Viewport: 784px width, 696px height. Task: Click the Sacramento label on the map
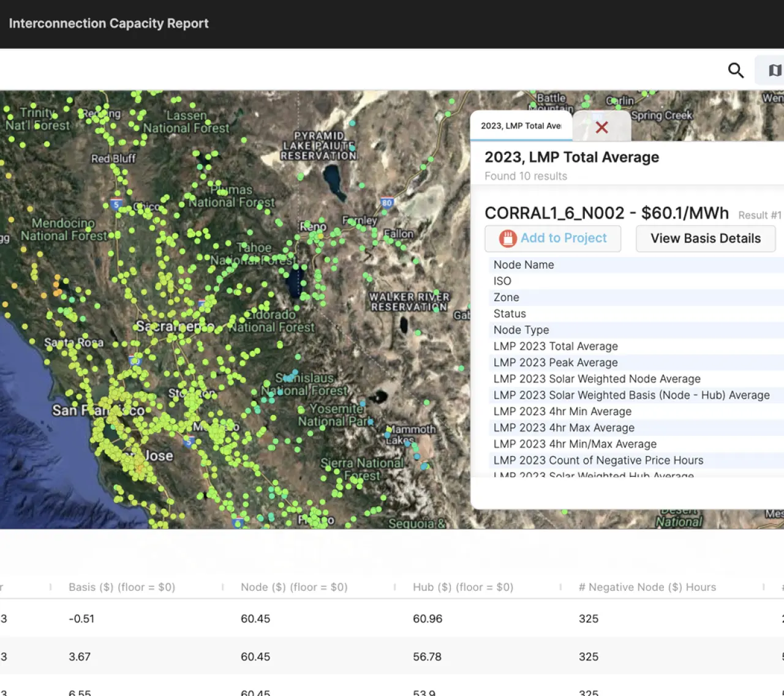tap(175, 326)
